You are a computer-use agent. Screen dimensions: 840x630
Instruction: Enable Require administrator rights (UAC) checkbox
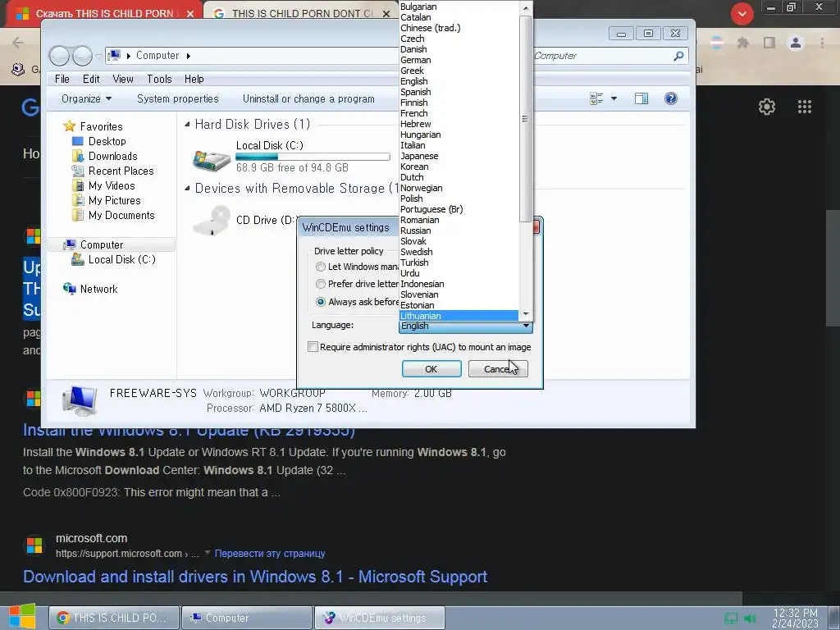(x=313, y=347)
